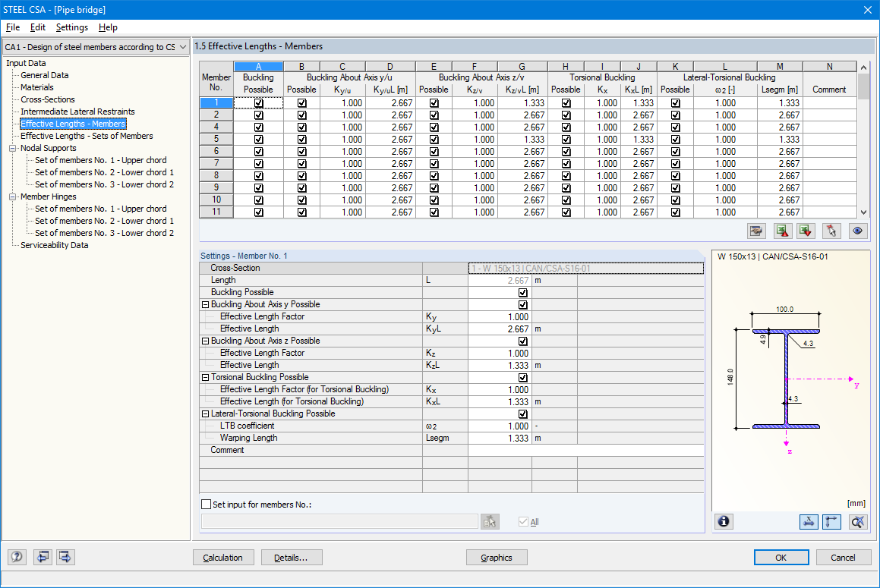This screenshot has height=588, width=880.
Task: Open the Edit menu
Action: [38, 27]
